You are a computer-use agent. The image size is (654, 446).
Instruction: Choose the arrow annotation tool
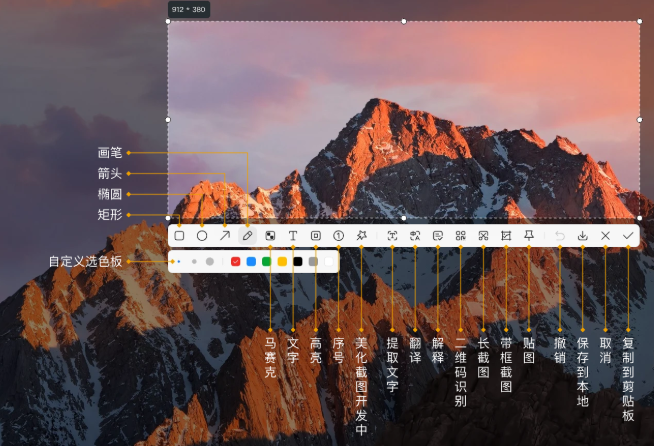[225, 236]
